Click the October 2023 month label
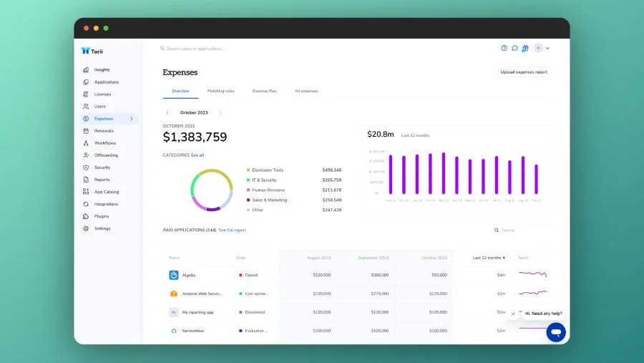This screenshot has width=644, height=363. [x=194, y=112]
